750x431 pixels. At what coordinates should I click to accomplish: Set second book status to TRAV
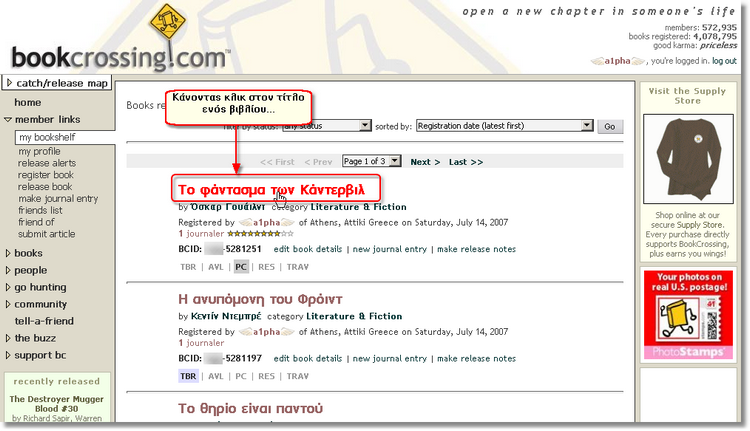[298, 376]
